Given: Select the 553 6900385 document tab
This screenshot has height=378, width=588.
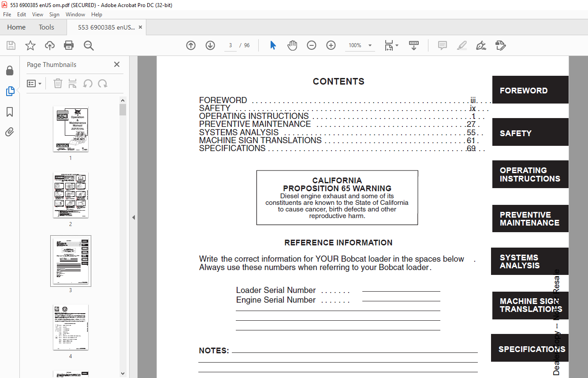Looking at the screenshot, I should coord(106,27).
